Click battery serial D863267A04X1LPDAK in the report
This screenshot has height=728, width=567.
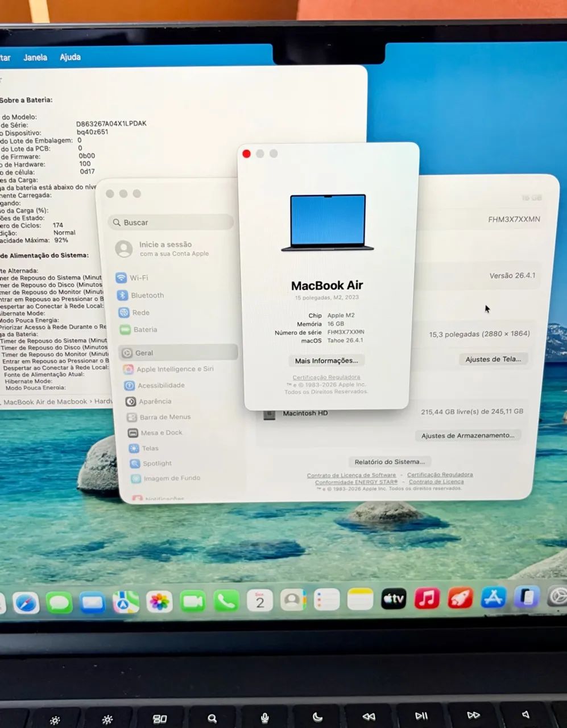(111, 123)
